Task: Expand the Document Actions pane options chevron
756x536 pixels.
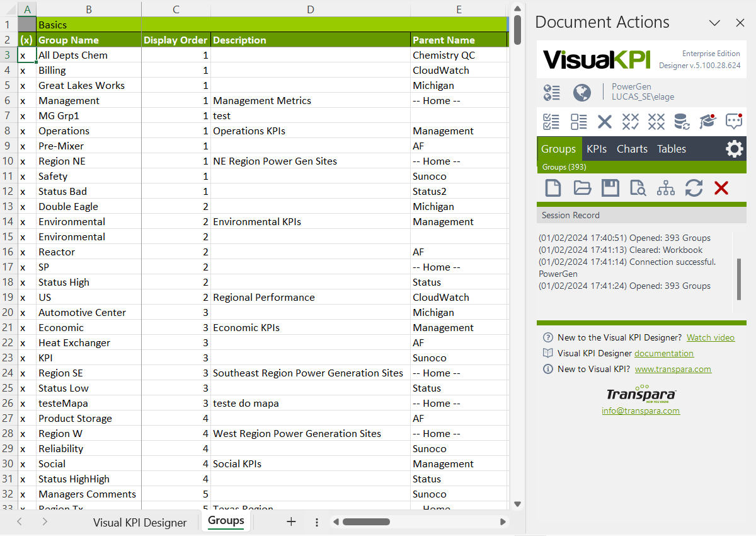Action: click(x=714, y=23)
